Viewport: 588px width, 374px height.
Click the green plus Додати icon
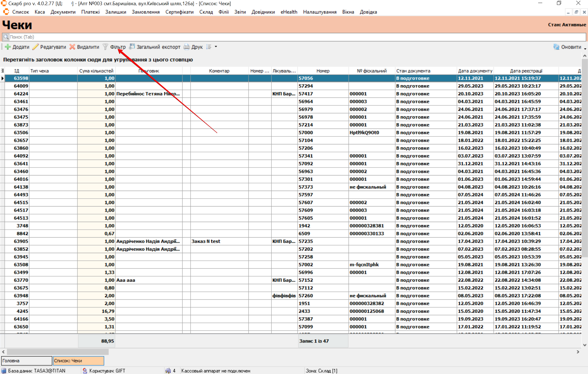[8, 47]
